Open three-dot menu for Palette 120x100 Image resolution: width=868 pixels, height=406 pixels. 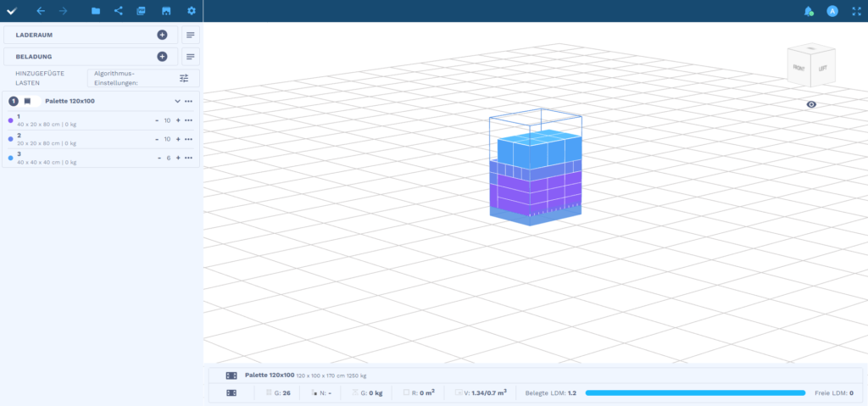188,102
